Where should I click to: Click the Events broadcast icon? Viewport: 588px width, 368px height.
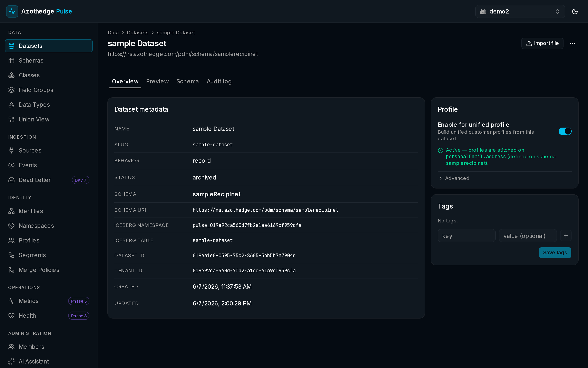[11, 165]
